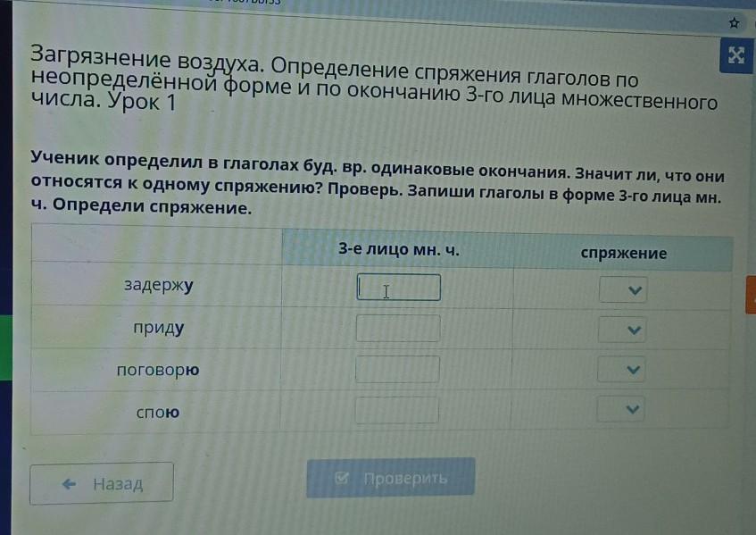Click the column header спряжение
The width and height of the screenshot is (756, 535).
(623, 254)
